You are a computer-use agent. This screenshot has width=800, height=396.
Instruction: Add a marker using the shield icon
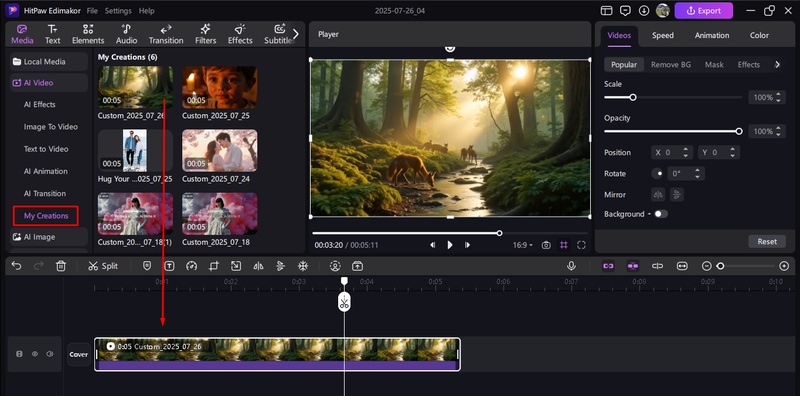147,266
